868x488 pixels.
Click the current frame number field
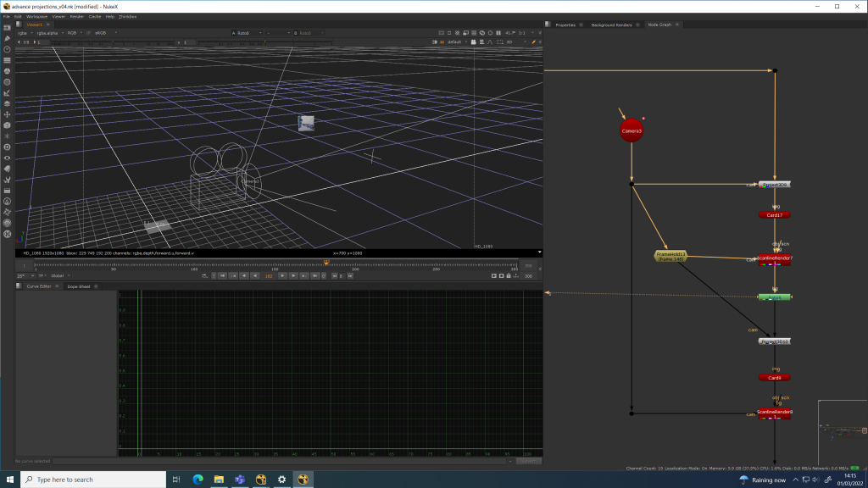tap(269, 275)
